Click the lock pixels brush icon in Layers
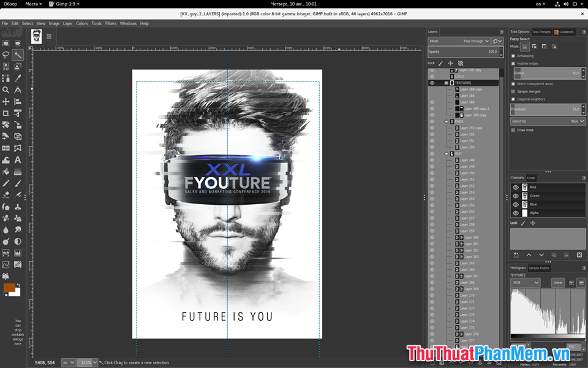This screenshot has height=368, width=588. coord(440,63)
